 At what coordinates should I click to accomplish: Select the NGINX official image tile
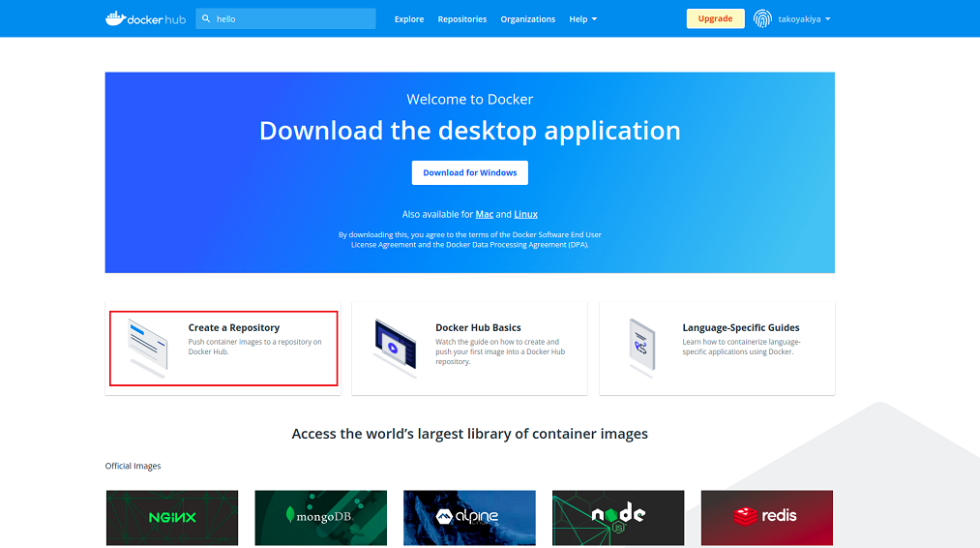172,518
